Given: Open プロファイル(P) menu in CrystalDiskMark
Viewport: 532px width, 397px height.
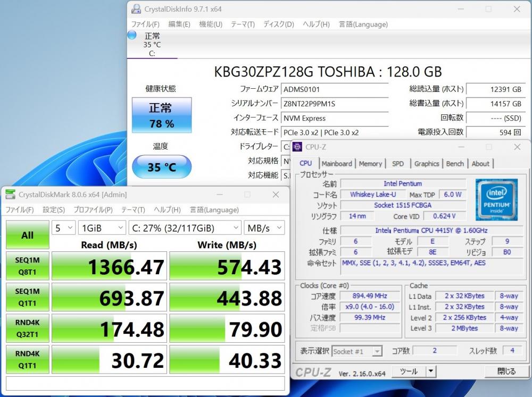Looking at the screenshot, I should coord(93,210).
